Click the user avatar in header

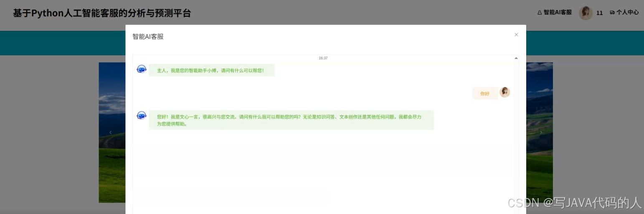[586, 13]
